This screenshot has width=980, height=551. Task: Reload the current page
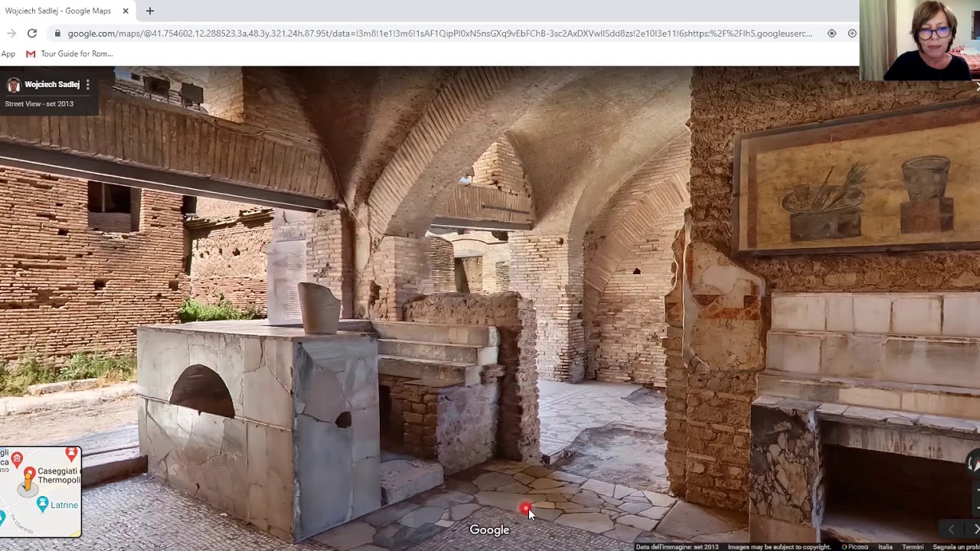tap(32, 33)
